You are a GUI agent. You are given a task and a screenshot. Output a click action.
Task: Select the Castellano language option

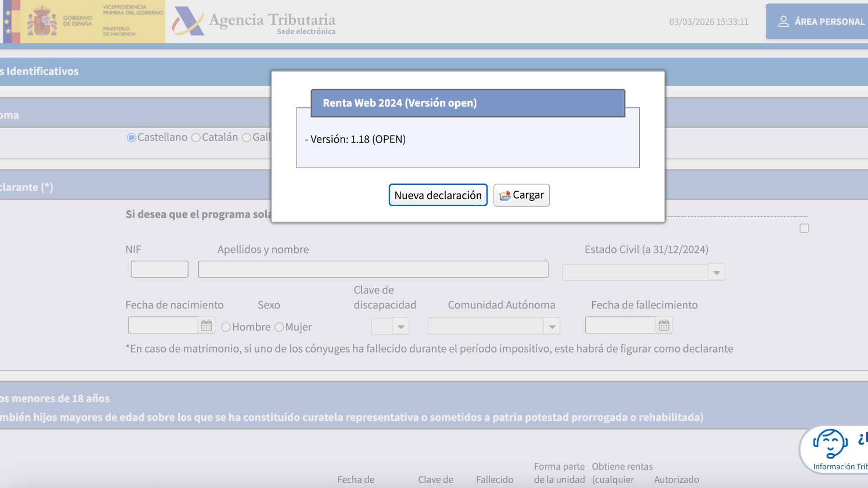[131, 138]
